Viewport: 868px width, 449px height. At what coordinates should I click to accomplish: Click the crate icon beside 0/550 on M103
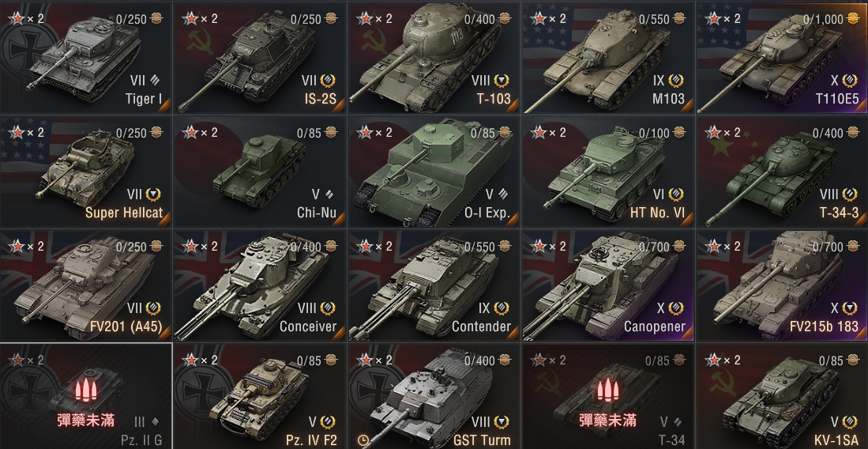678,20
